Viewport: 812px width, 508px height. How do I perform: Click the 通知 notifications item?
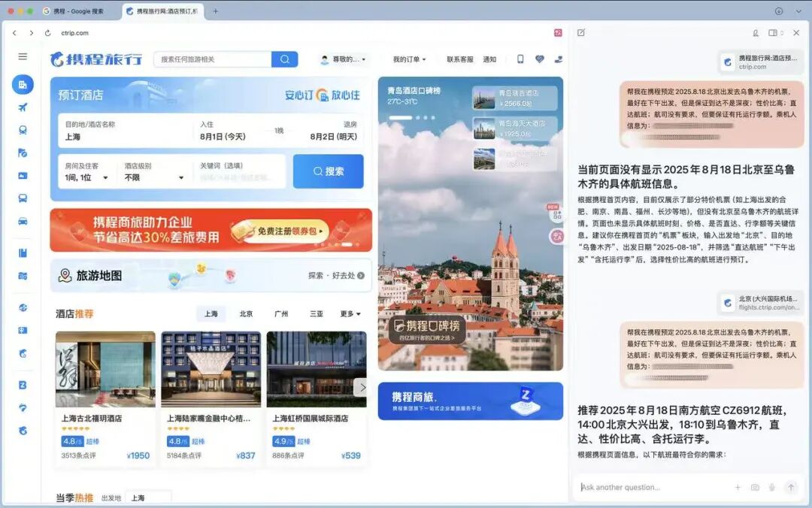(489, 59)
